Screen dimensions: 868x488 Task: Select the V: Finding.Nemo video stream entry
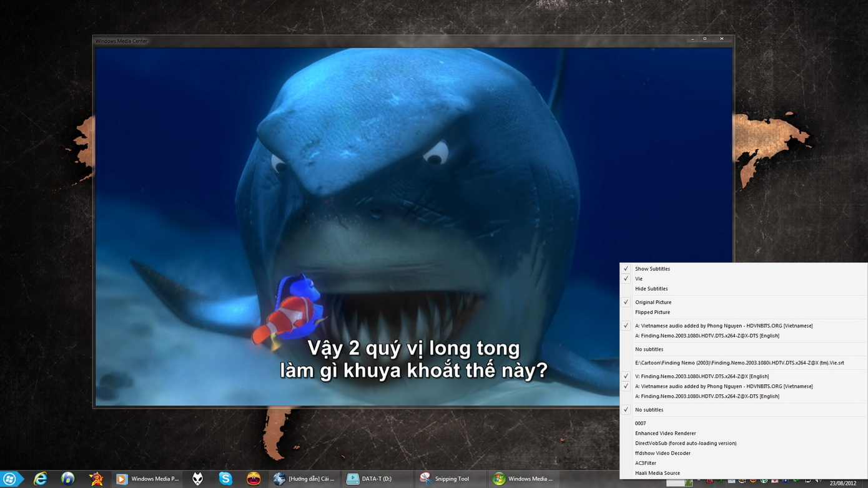click(x=743, y=376)
